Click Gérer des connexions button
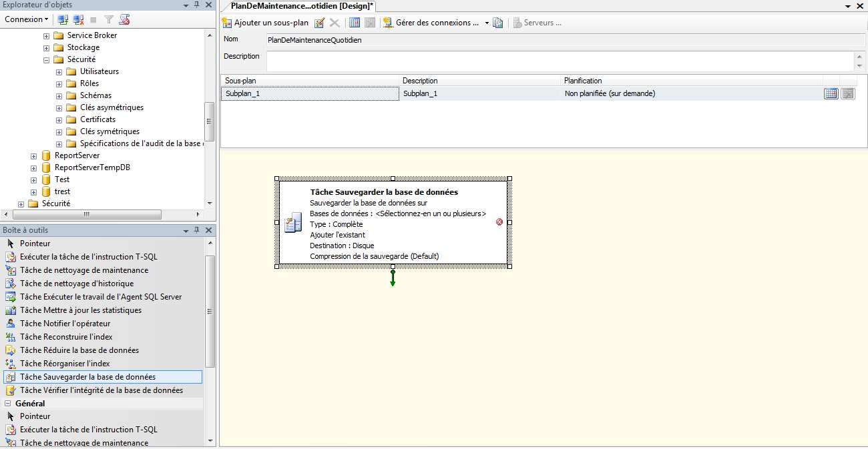Image resolution: width=868 pixels, height=449 pixels. point(431,23)
